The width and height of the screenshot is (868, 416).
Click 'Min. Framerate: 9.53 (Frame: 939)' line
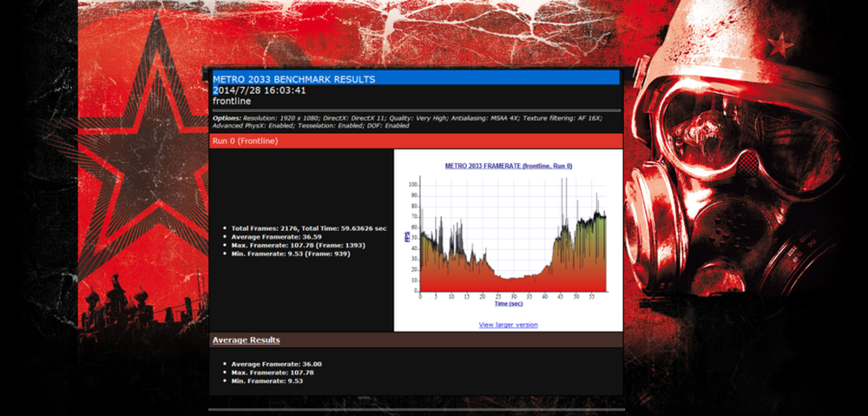[291, 253]
